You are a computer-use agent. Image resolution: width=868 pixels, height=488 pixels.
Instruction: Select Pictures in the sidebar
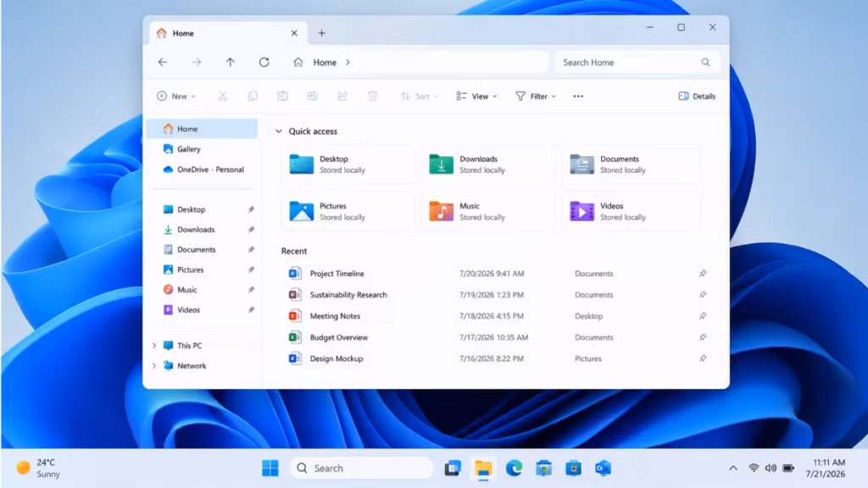point(203,269)
